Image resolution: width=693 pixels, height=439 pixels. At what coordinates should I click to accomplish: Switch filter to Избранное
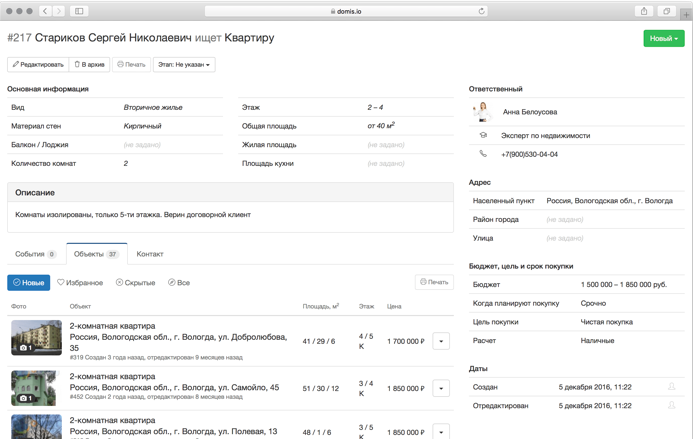pos(80,283)
